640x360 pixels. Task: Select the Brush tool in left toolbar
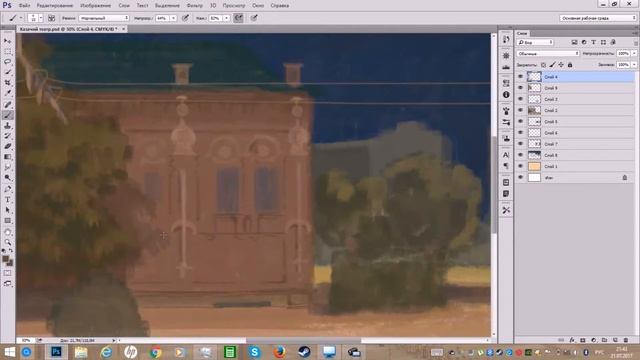[x=7, y=115]
